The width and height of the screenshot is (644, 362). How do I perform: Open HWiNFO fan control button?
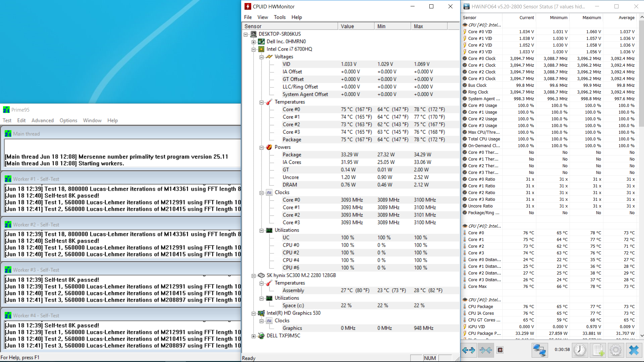tap(500, 350)
